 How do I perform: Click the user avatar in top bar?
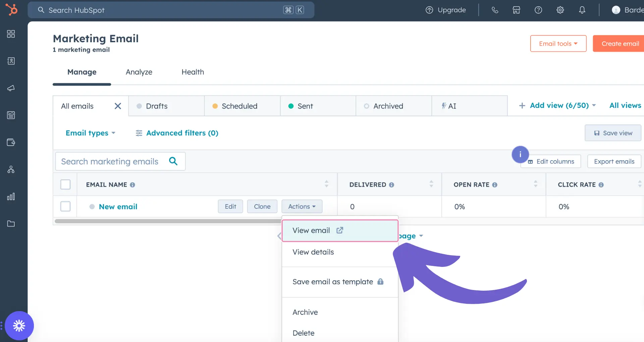[616, 10]
